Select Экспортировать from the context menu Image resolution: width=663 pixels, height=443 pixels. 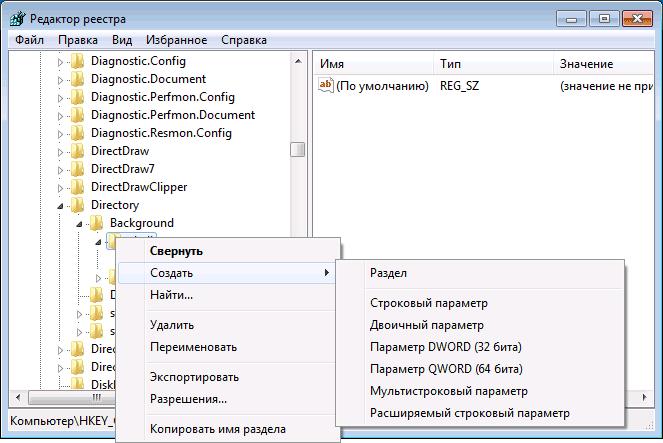coord(194,377)
